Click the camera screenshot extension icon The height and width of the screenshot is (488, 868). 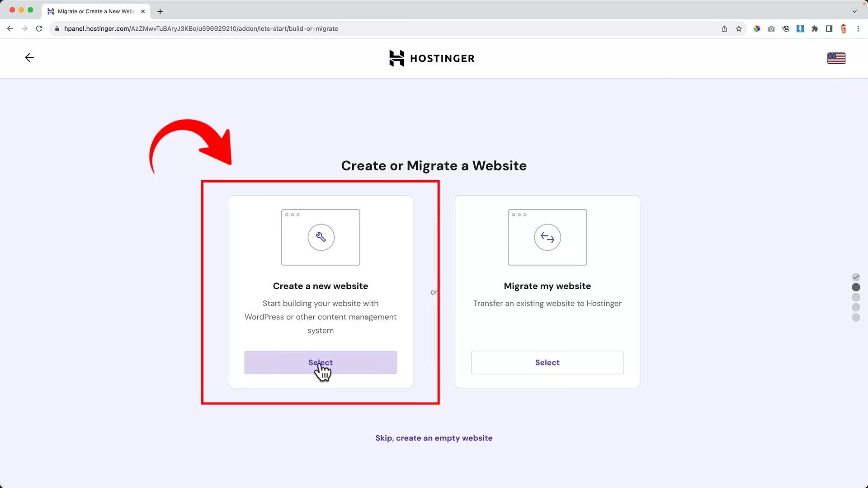(771, 28)
